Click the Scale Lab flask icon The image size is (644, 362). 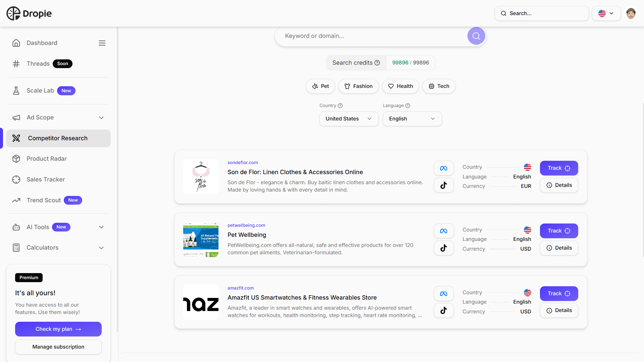16,91
